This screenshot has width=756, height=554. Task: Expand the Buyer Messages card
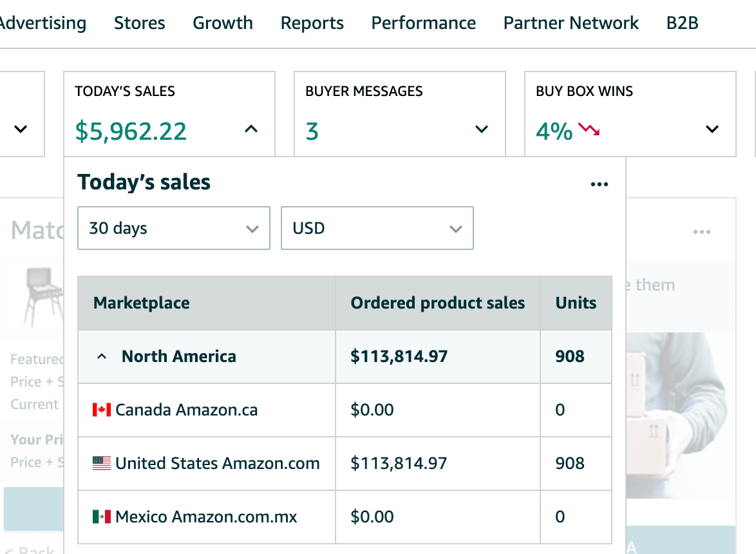(x=481, y=129)
